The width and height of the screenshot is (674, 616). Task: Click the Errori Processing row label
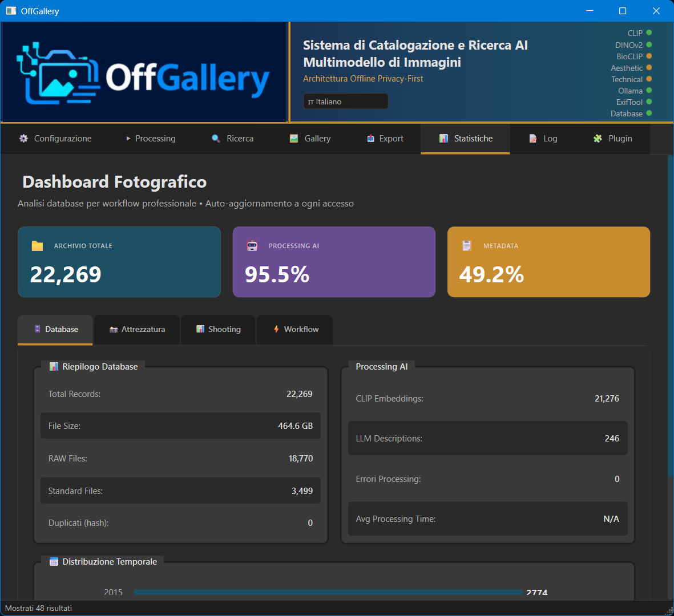click(388, 479)
